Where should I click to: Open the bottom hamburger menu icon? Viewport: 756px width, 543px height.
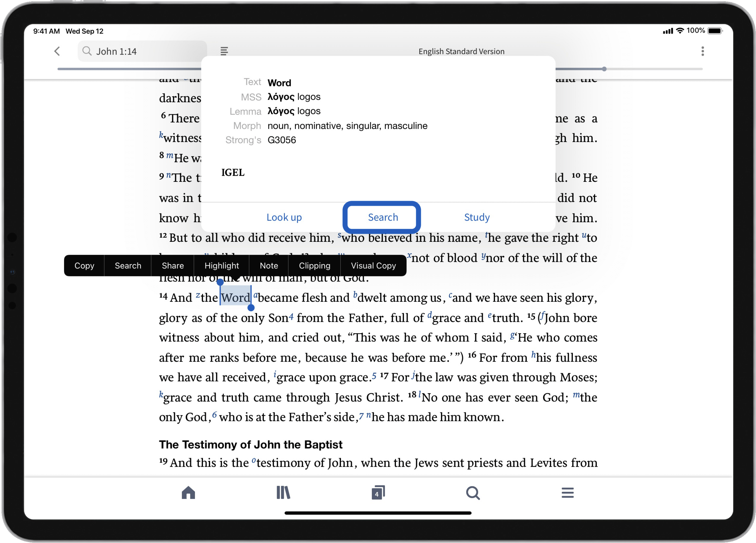(567, 492)
